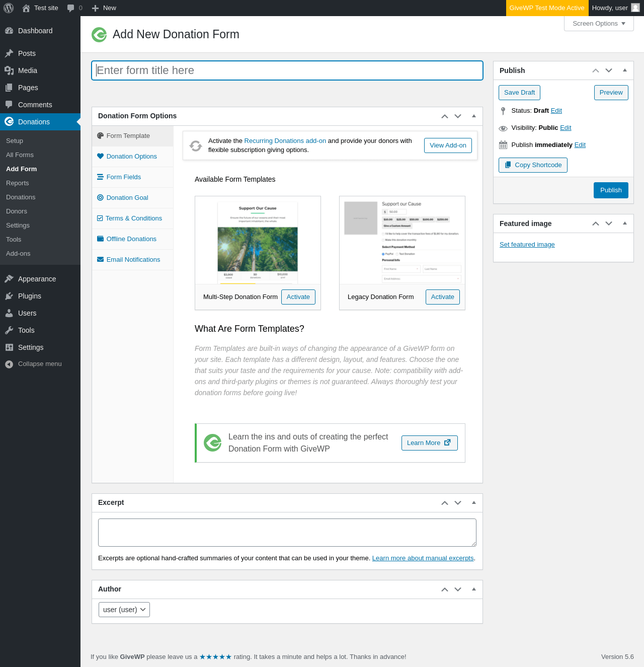Toggle the Publish panel triangle
644x667 pixels.
coord(625,70)
